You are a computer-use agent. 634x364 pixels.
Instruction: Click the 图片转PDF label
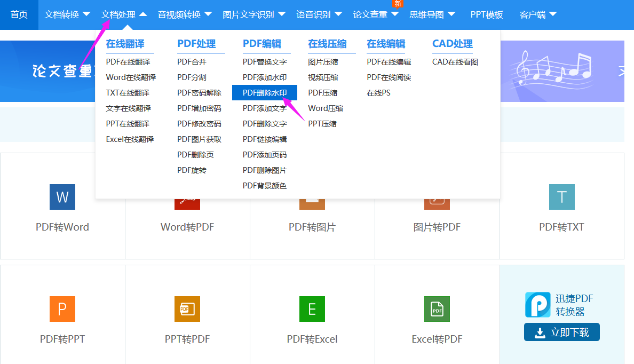[x=437, y=227]
